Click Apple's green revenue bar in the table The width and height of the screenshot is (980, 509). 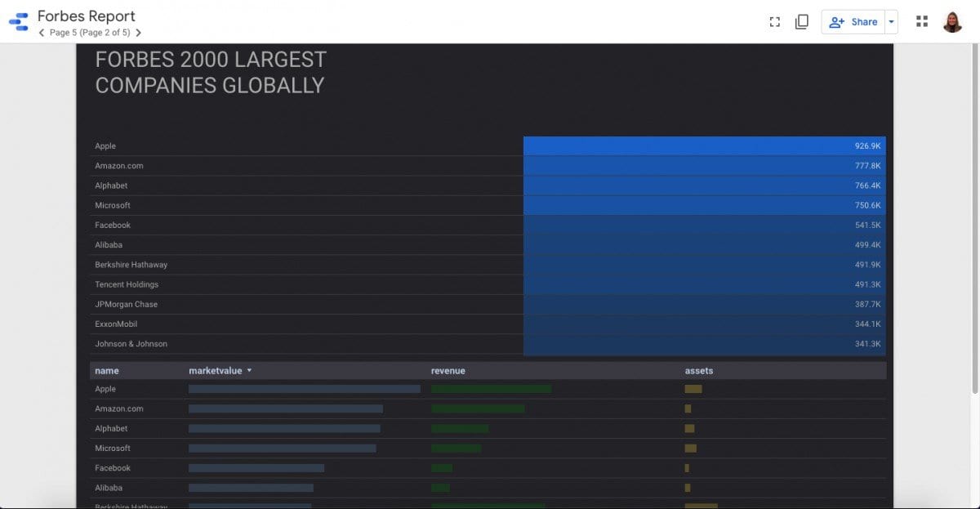[x=491, y=389]
